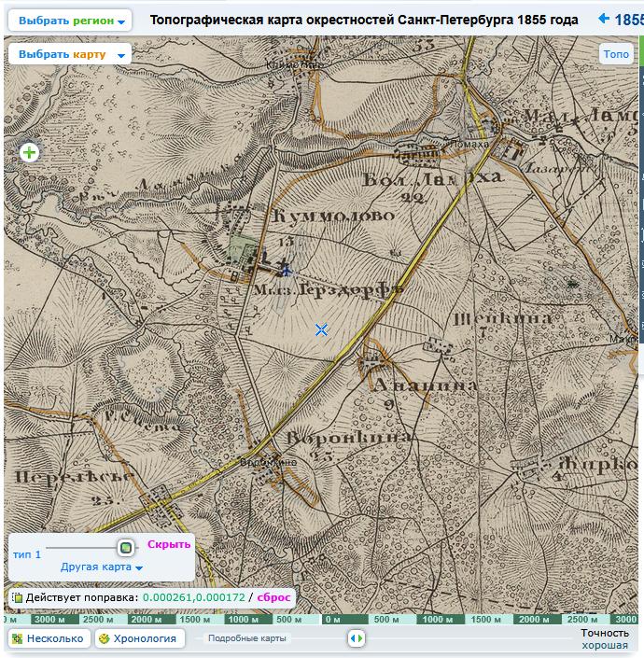This screenshot has height=658, width=644.
Task: Click the green plus zoom-in icon
Action: pos(29,152)
